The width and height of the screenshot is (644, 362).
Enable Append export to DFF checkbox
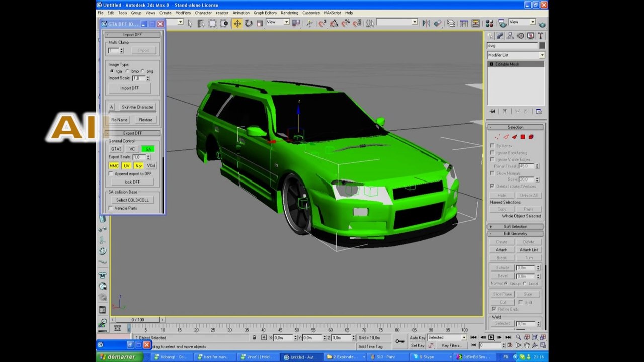[111, 174]
